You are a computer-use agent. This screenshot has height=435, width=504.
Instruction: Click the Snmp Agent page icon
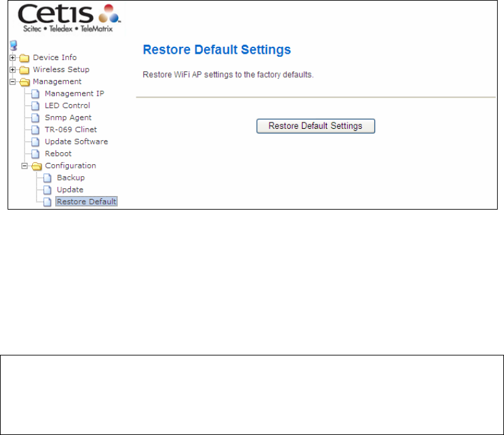(x=35, y=118)
